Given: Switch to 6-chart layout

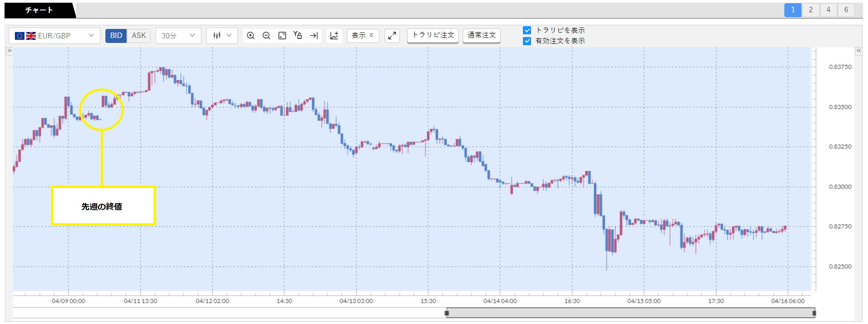Looking at the screenshot, I should (x=846, y=10).
